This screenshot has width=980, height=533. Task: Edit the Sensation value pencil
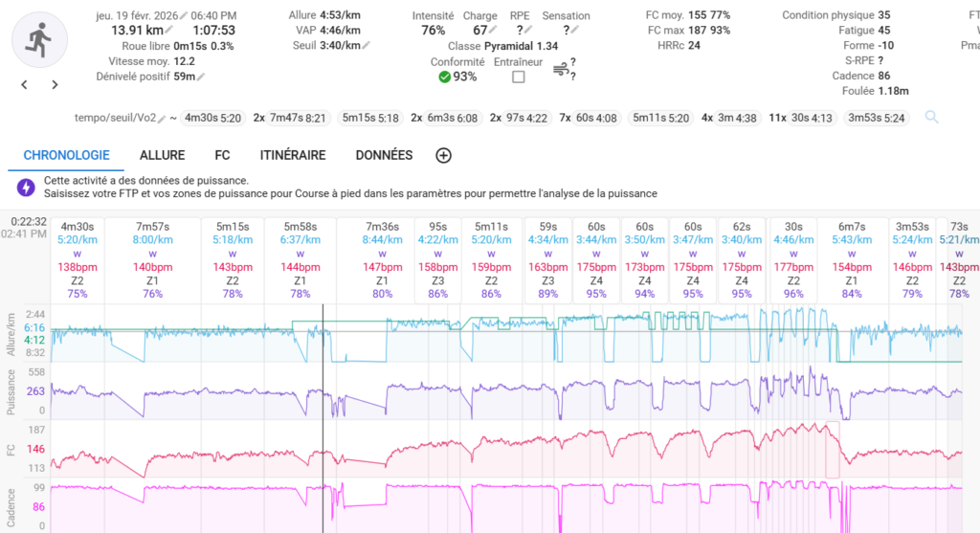tap(573, 31)
